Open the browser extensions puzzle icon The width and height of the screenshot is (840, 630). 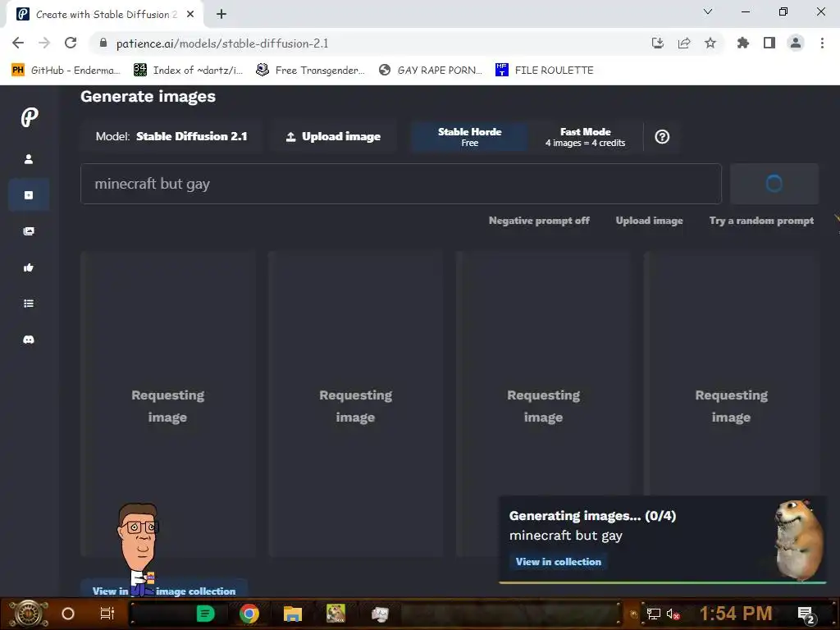(743, 43)
